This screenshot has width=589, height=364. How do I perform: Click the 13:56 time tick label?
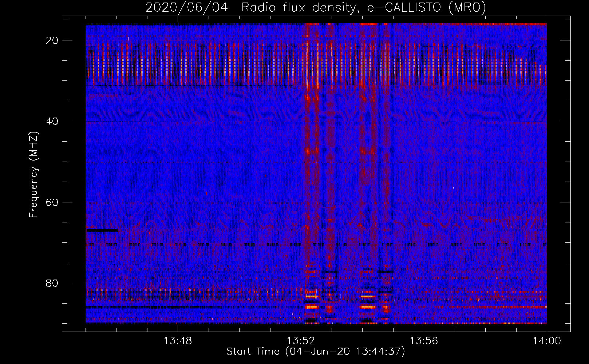click(424, 341)
